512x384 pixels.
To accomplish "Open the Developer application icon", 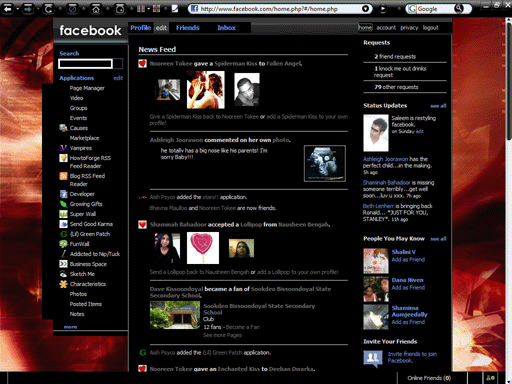I will point(63,194).
